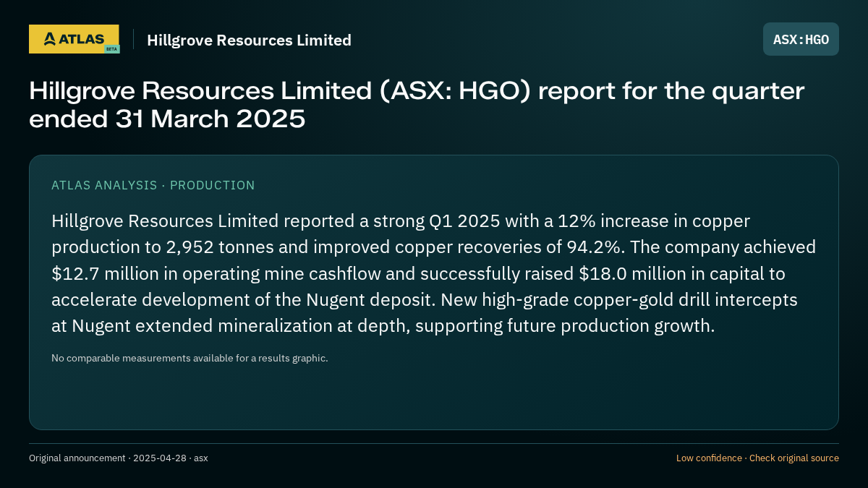Click the Hillgrove Resources Limited company name
868x488 pixels.
249,40
